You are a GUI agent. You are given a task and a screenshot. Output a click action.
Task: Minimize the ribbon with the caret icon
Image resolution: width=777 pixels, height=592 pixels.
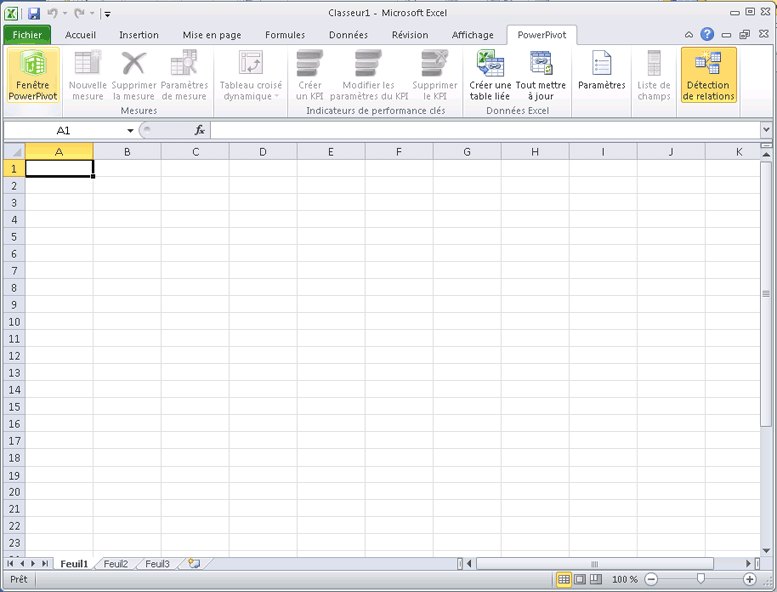689,35
